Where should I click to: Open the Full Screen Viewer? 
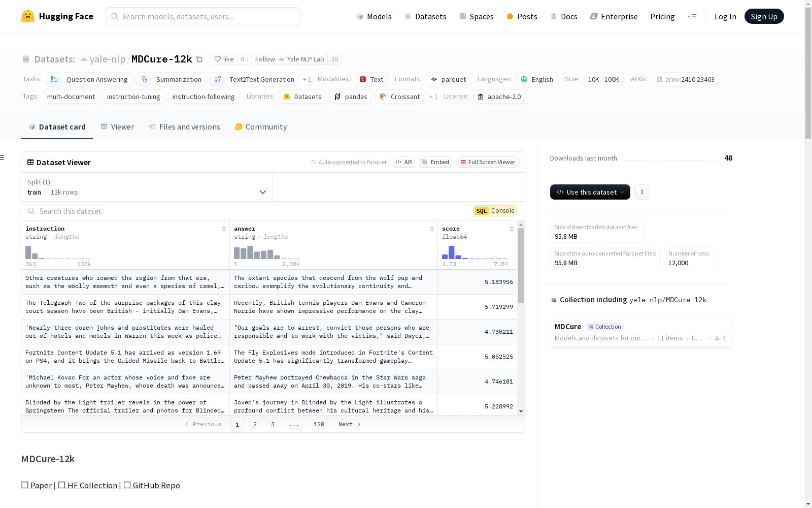(x=488, y=162)
